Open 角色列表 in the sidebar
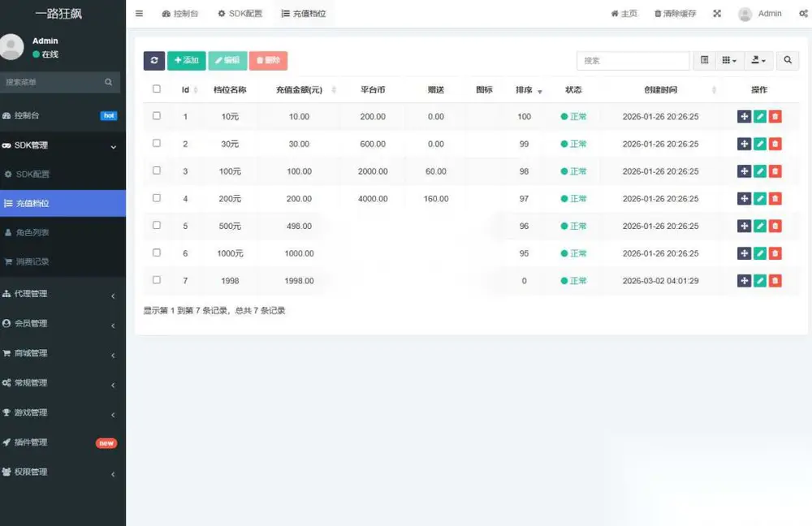 63,233
